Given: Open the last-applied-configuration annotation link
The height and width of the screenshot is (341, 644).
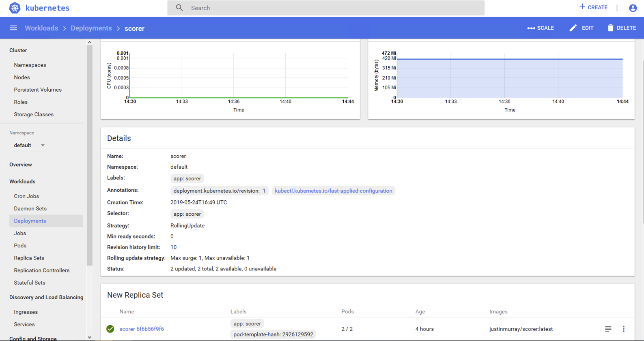Looking at the screenshot, I should tap(333, 191).
